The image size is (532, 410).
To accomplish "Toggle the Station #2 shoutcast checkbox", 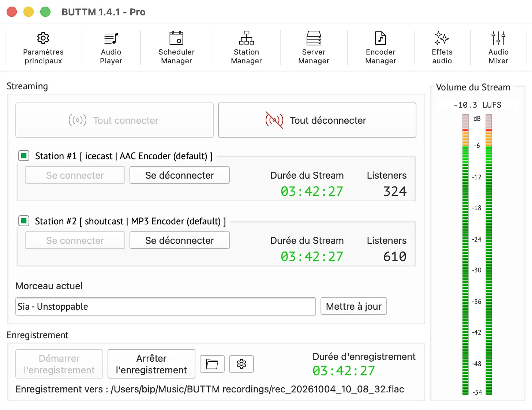I will (x=24, y=221).
